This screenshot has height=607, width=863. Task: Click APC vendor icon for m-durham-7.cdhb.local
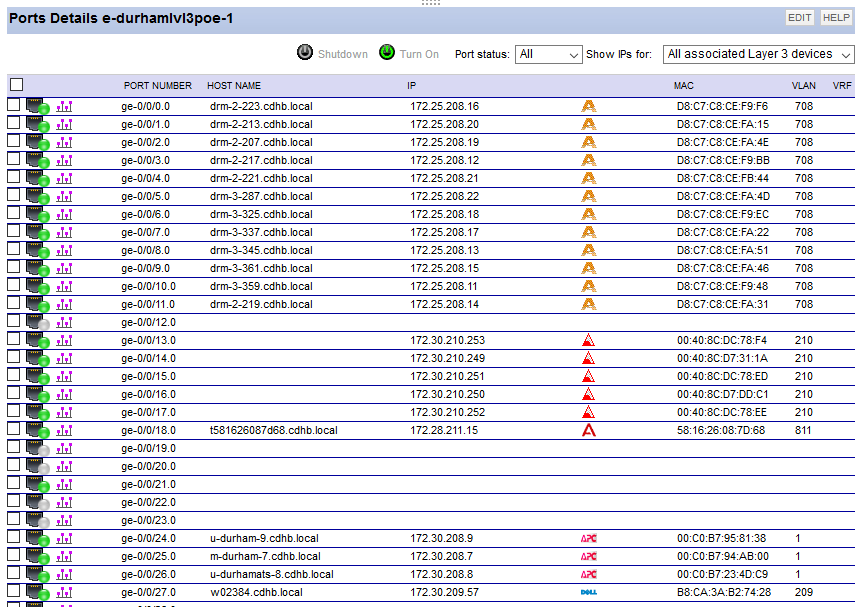click(x=588, y=556)
